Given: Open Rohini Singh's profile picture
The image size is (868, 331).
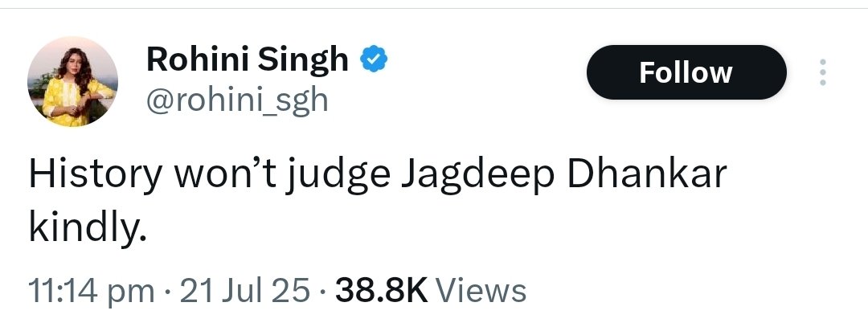Looking at the screenshot, I should coord(72,81).
